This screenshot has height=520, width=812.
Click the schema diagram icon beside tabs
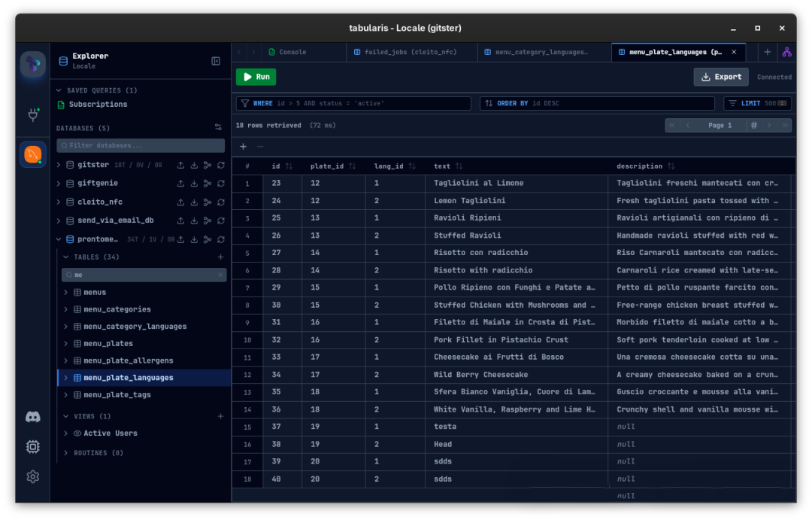point(786,52)
